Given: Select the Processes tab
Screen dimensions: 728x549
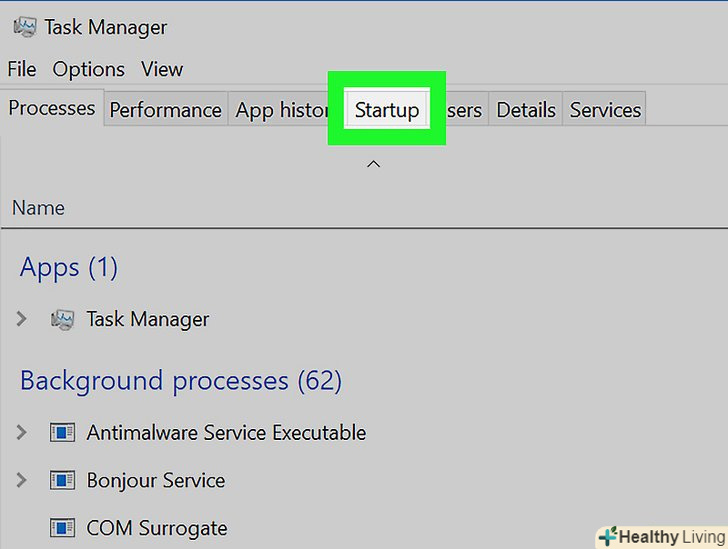Looking at the screenshot, I should [52, 108].
